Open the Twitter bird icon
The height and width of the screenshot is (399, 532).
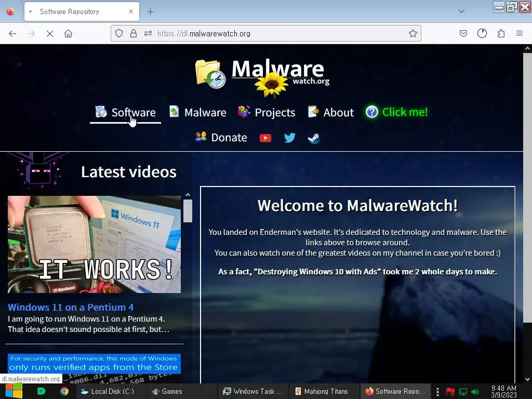pyautogui.click(x=289, y=138)
